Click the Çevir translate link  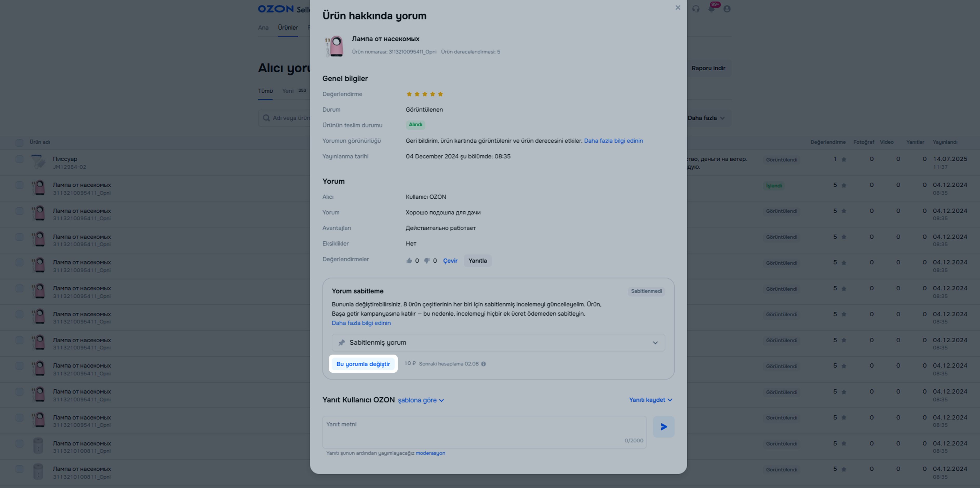tap(450, 261)
